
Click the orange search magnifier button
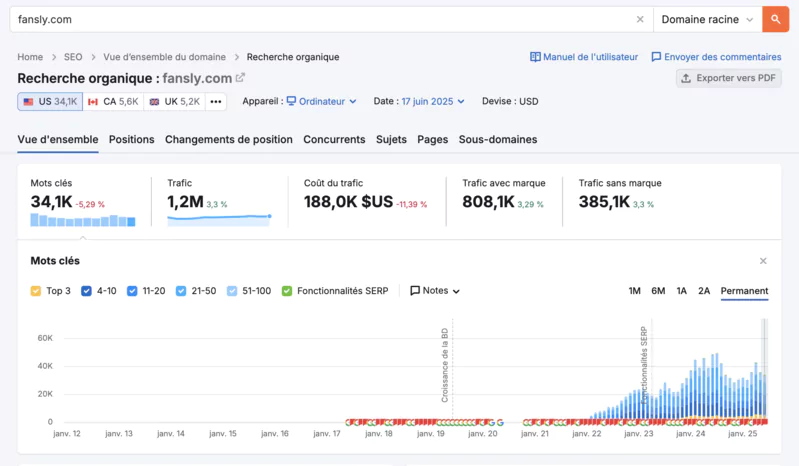(775, 19)
